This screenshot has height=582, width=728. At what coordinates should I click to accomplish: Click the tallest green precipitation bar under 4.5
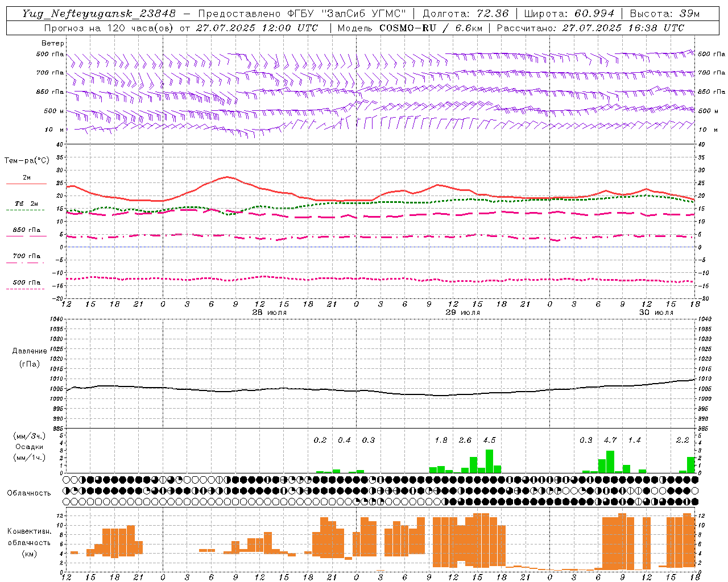489,462
